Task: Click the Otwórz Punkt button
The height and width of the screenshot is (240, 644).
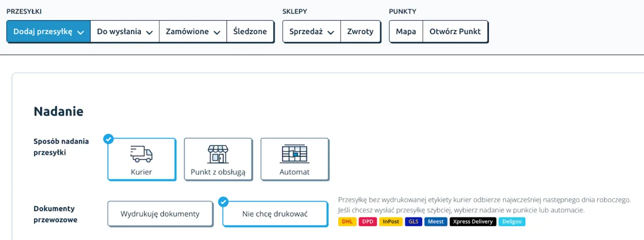Action: pyautogui.click(x=455, y=32)
